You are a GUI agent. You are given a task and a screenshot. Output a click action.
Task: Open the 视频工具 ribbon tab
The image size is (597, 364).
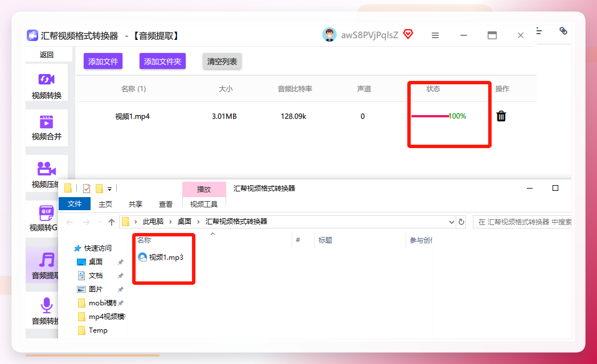pos(204,205)
